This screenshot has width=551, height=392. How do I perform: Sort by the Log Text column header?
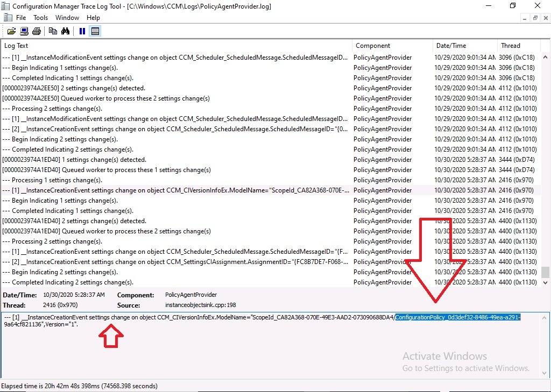click(x=176, y=46)
